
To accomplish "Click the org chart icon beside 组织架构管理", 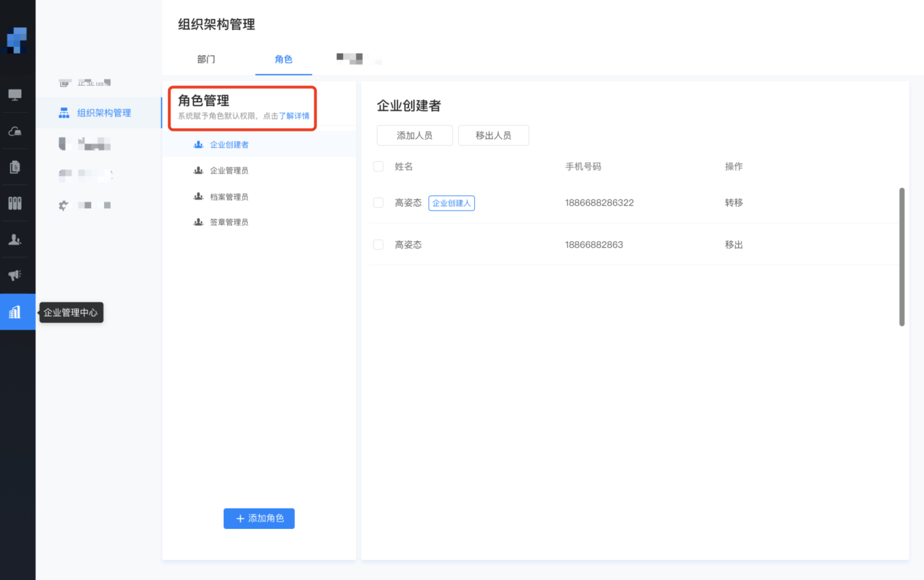I will [x=63, y=113].
